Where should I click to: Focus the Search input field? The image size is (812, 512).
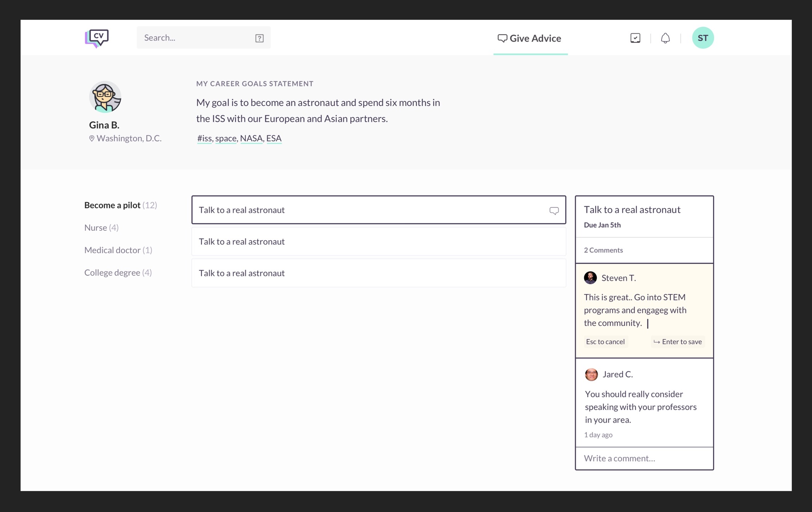coord(195,38)
